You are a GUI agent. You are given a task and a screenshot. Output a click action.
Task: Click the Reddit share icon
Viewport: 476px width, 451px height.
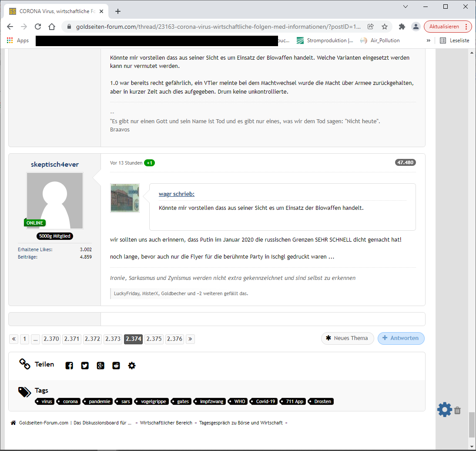tap(116, 366)
